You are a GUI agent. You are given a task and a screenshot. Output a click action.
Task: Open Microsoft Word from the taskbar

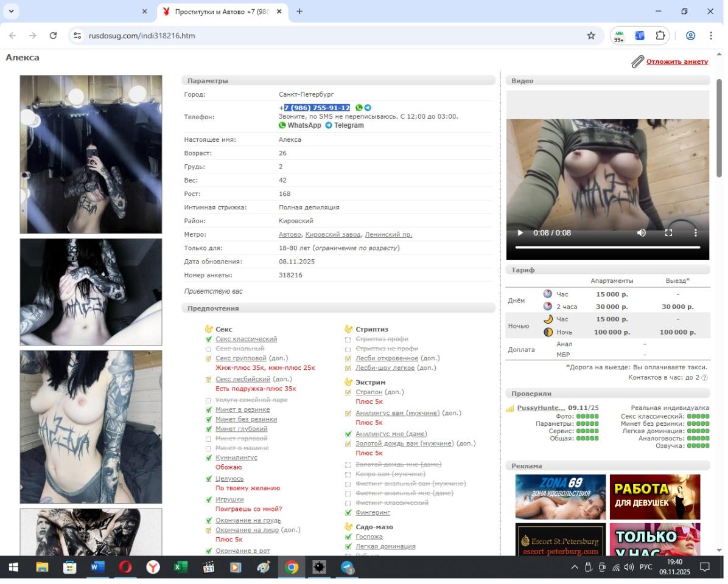(97, 568)
